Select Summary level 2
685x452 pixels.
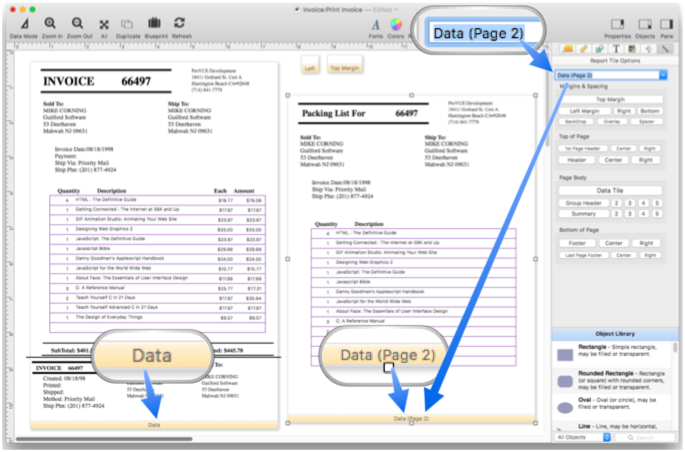(616, 214)
